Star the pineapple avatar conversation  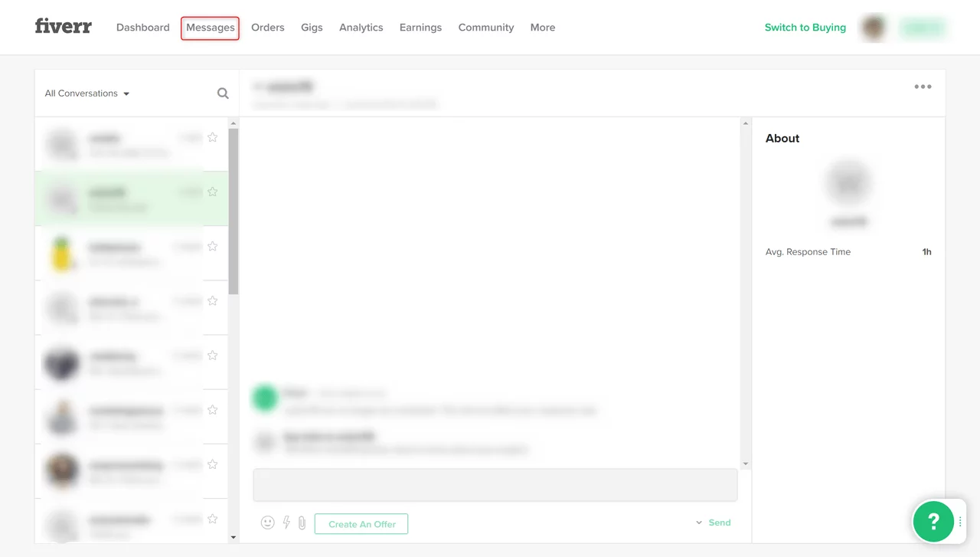tap(213, 246)
